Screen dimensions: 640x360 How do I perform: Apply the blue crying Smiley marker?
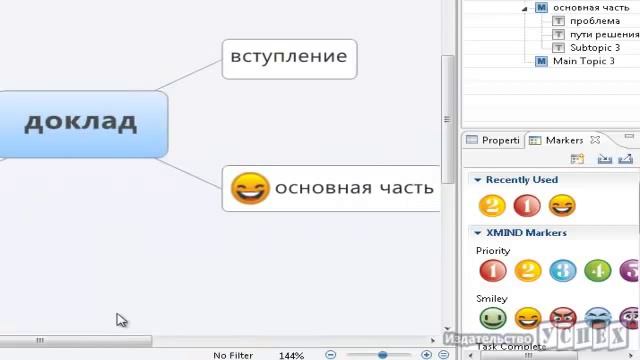[598, 318]
